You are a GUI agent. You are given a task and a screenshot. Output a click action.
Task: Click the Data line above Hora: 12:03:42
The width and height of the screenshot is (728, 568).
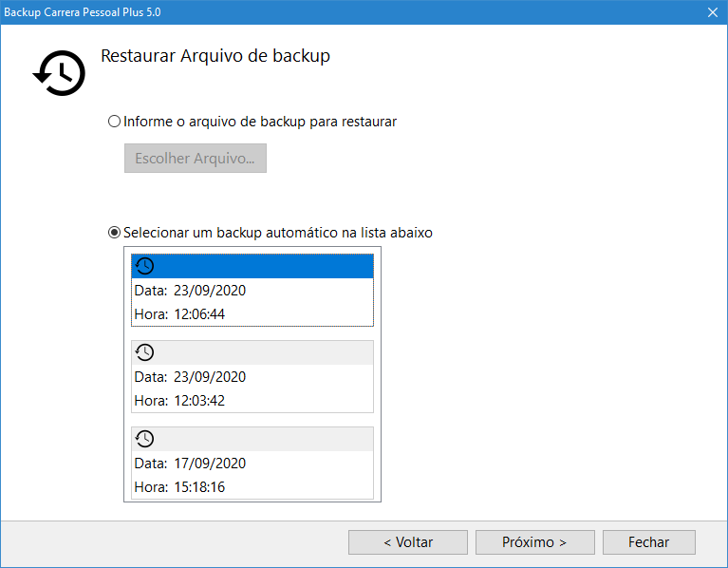(190, 377)
